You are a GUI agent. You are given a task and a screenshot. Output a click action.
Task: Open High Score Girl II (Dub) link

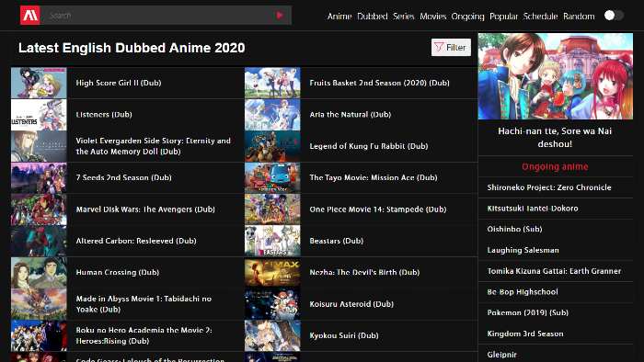pos(119,83)
